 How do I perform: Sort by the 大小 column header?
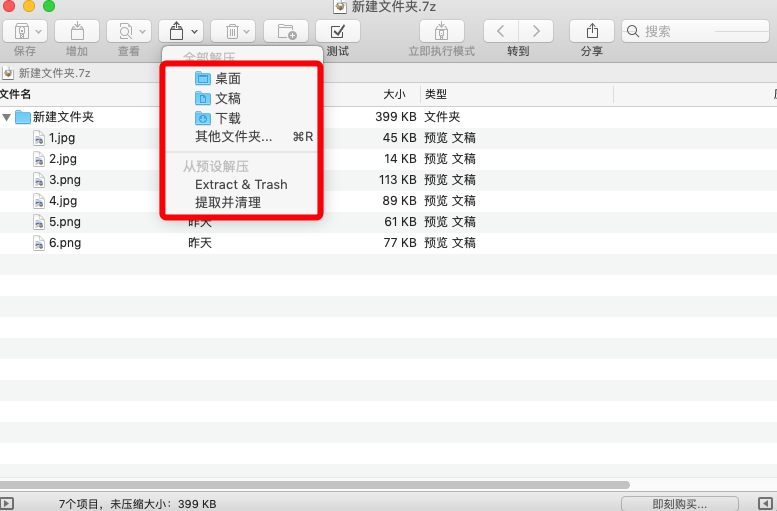[394, 94]
